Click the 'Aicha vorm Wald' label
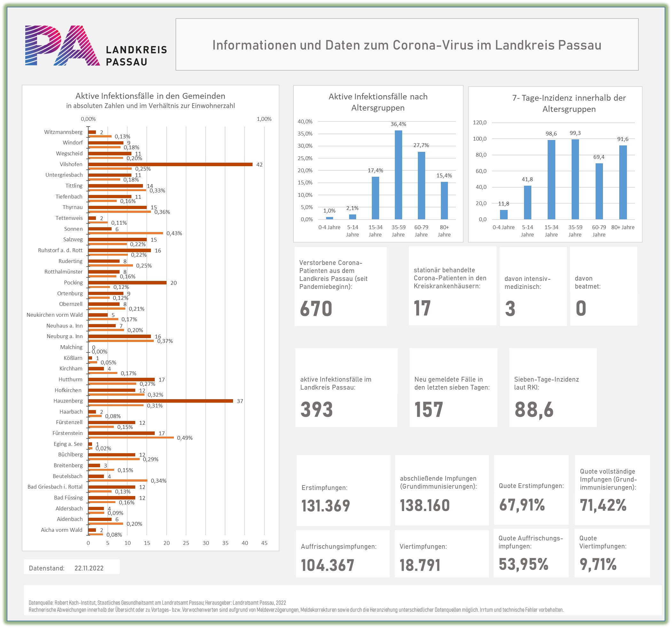 61,530
